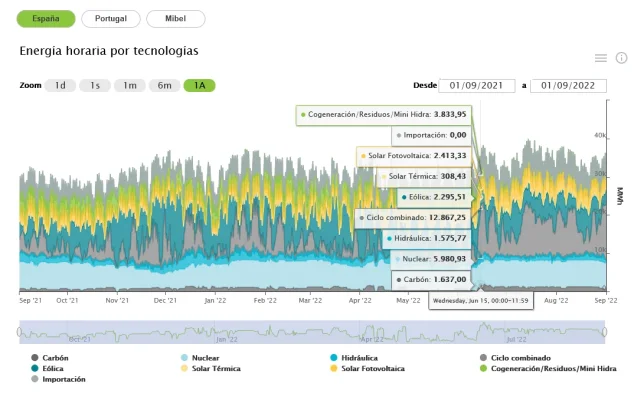This screenshot has width=644, height=400.
Task: Toggle the Hidráulica legend series
Action: point(354,358)
